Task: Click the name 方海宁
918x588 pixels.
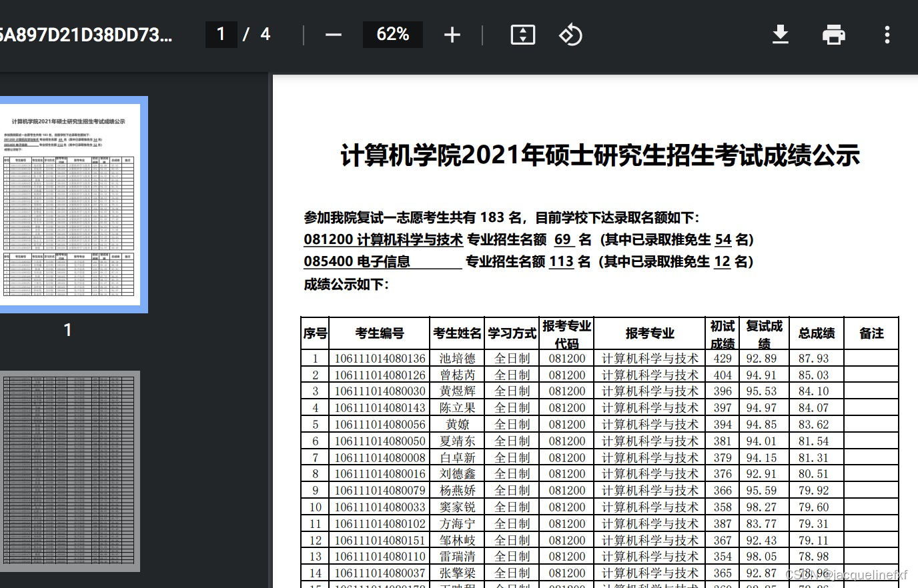Action: click(x=458, y=524)
